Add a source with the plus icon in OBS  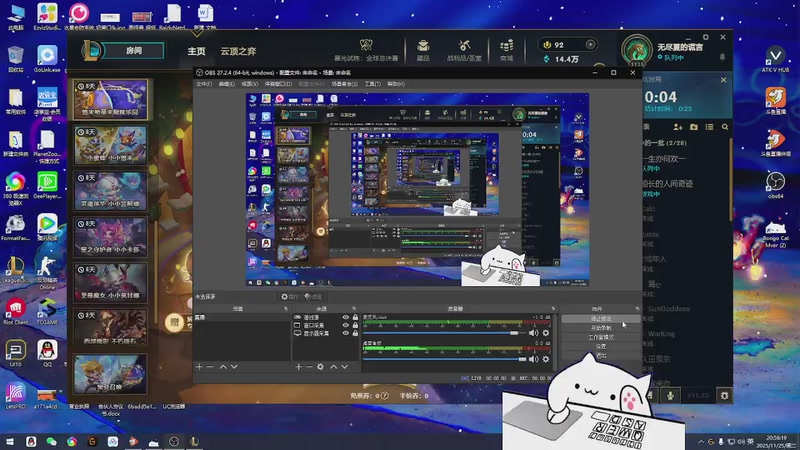click(x=298, y=367)
